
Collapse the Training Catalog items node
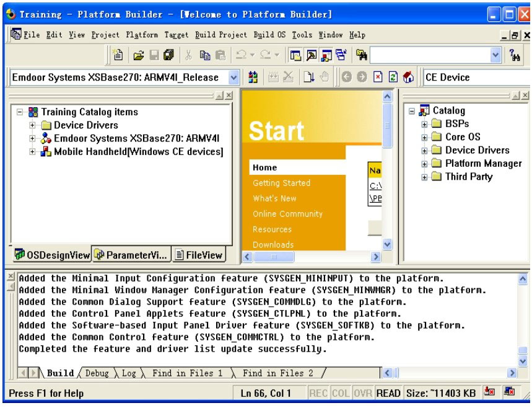coord(20,112)
